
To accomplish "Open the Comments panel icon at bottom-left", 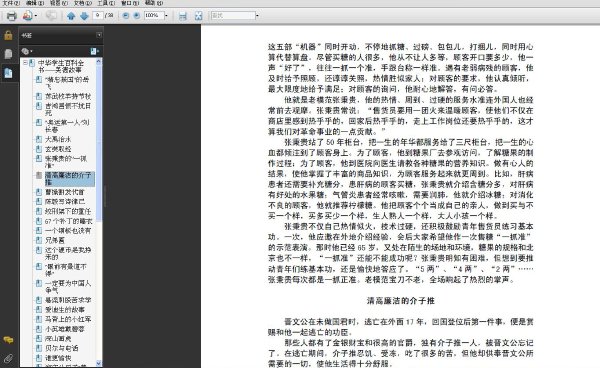I will [8, 340].
